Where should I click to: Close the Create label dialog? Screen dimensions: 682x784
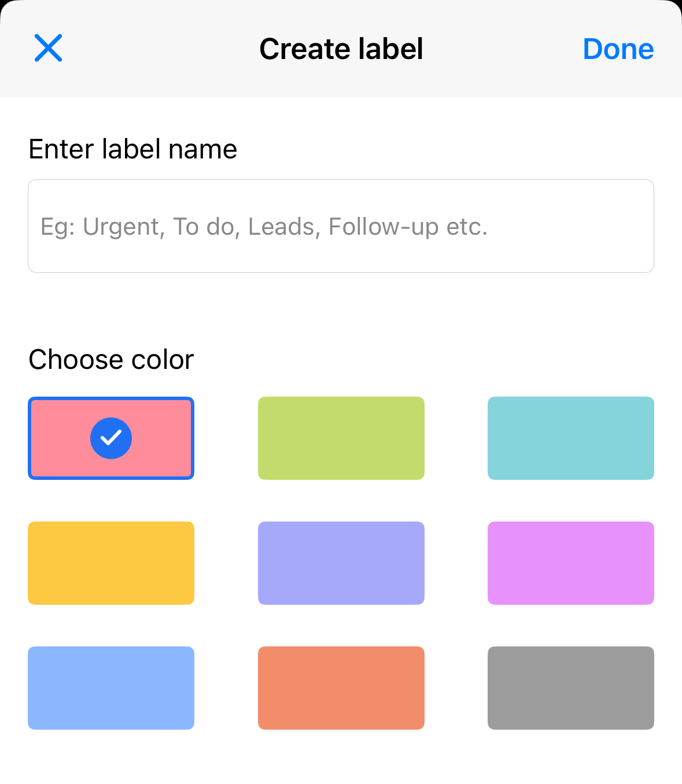pos(49,48)
